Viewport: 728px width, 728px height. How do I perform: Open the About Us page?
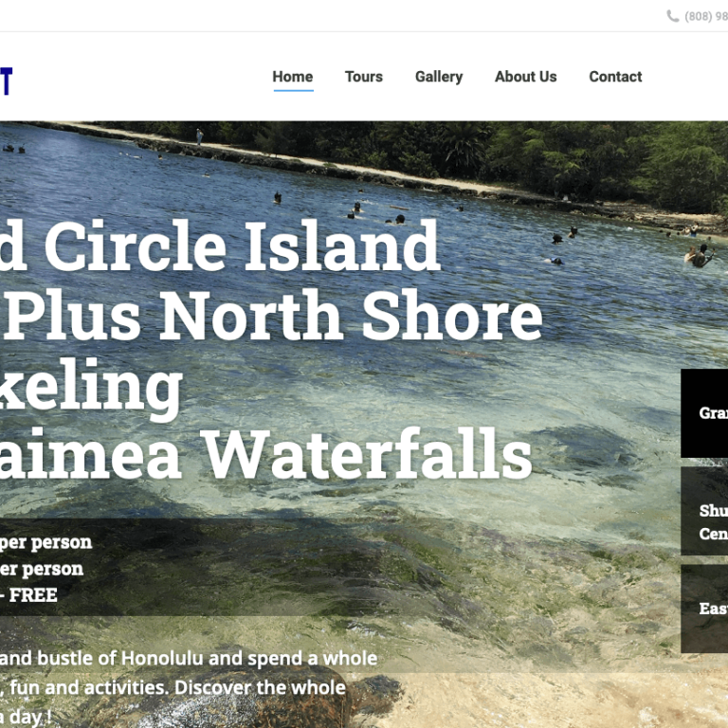coord(525,77)
